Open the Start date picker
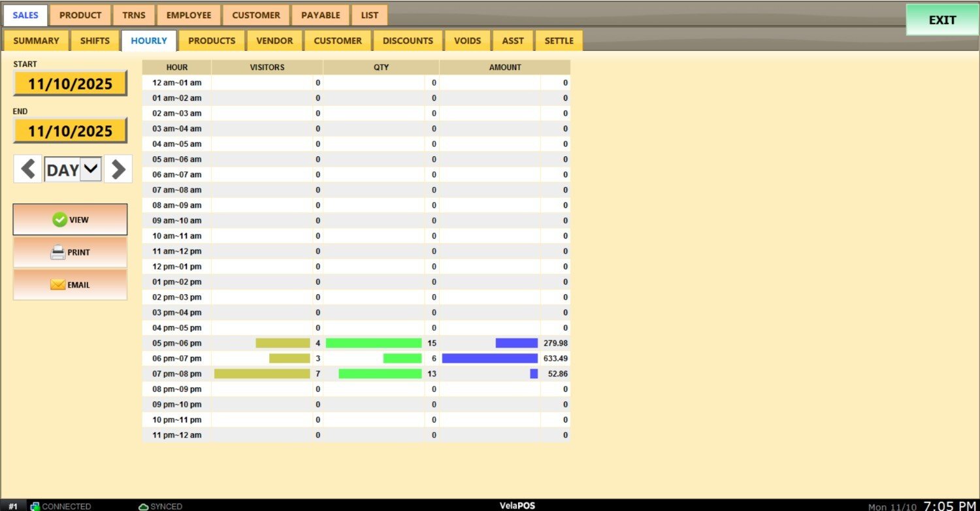Screen dimensions: 980x511 tap(70, 84)
